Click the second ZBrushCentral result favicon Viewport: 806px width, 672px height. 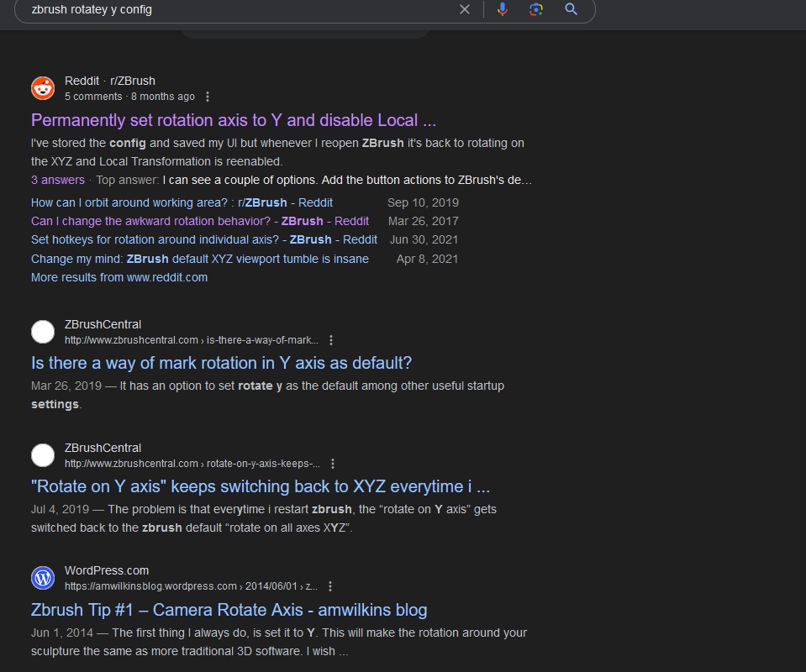tap(43, 455)
